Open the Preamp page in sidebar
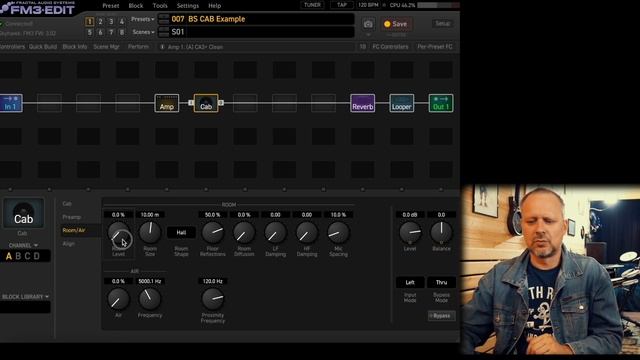640x360 pixels. coord(72,217)
